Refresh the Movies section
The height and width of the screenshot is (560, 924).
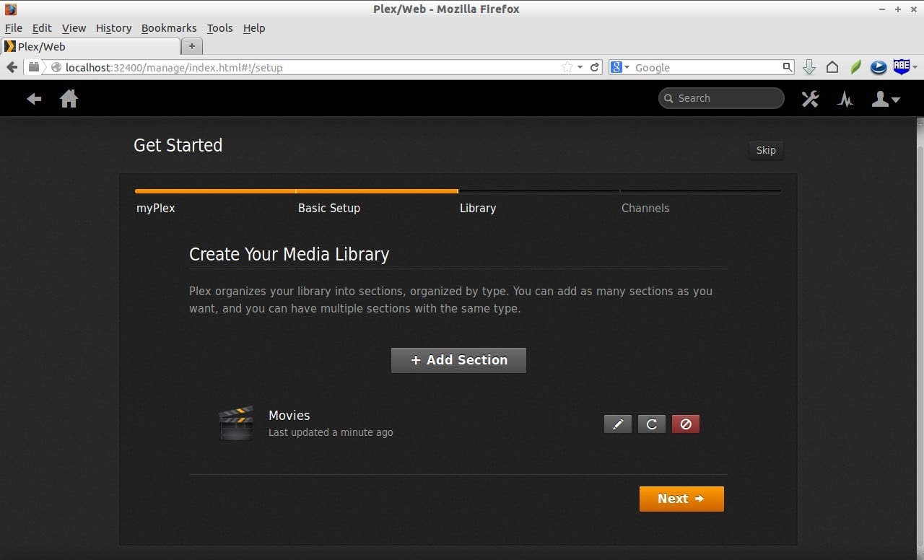pos(651,424)
